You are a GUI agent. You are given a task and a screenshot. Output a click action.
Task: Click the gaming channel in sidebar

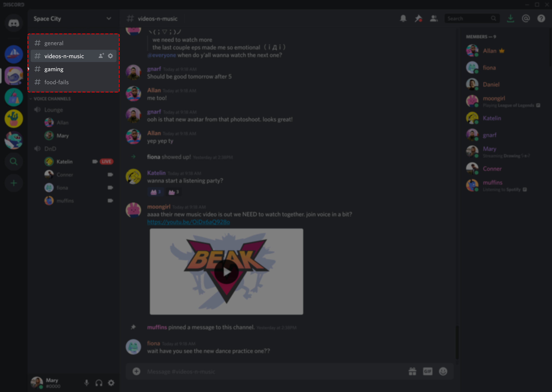[x=53, y=69]
